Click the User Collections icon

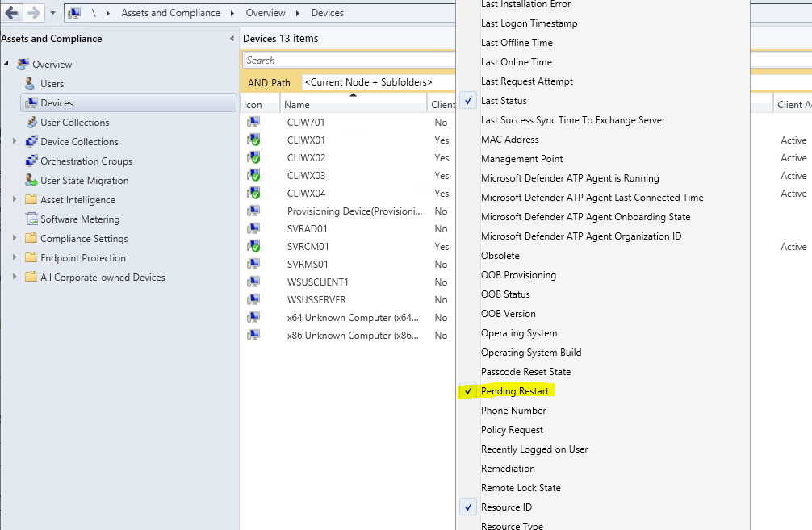31,122
